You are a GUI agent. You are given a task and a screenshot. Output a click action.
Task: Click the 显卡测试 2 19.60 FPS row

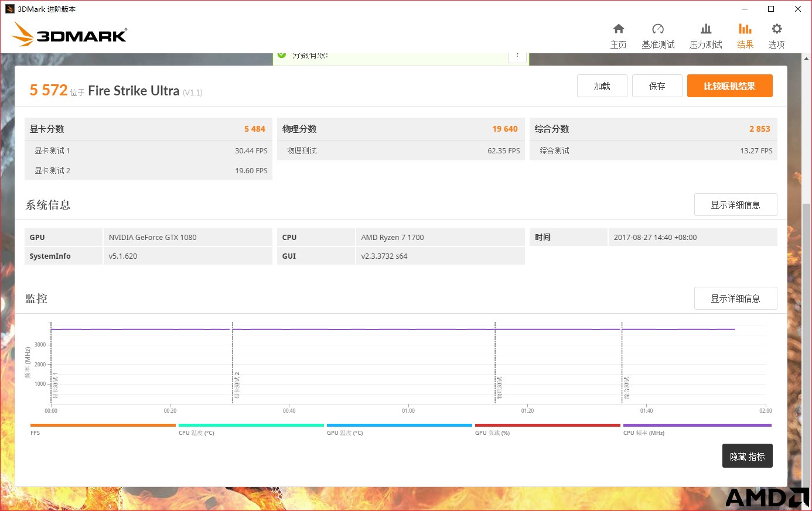pyautogui.click(x=148, y=170)
